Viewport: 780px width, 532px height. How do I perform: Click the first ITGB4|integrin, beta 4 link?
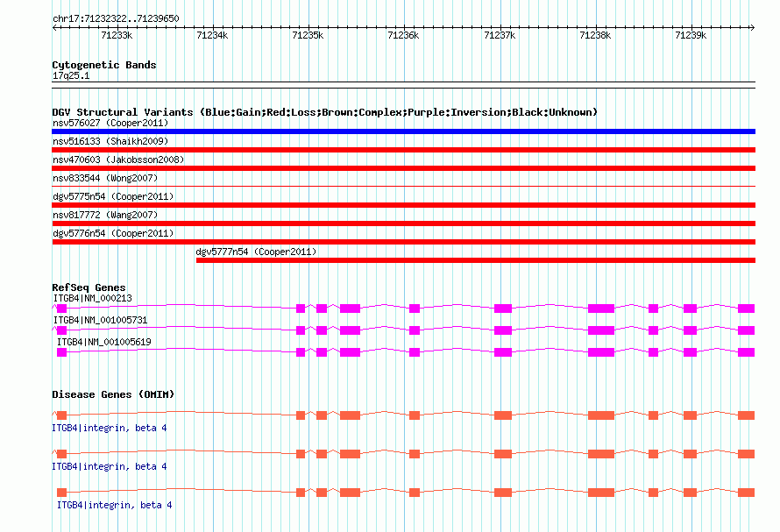(110, 428)
